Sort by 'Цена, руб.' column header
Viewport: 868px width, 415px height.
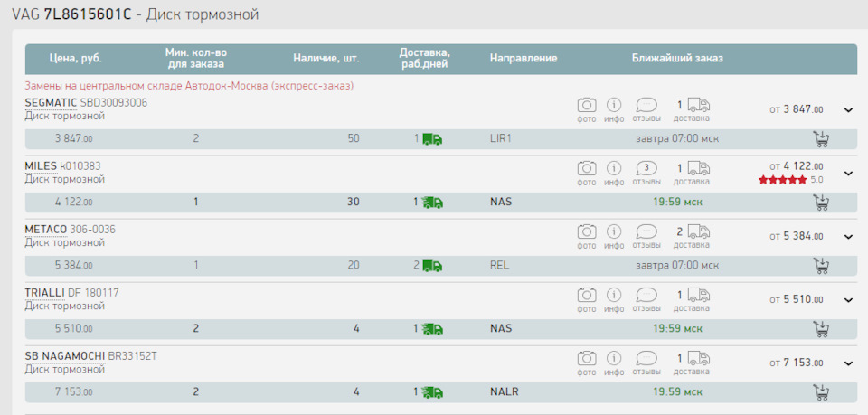pos(76,58)
